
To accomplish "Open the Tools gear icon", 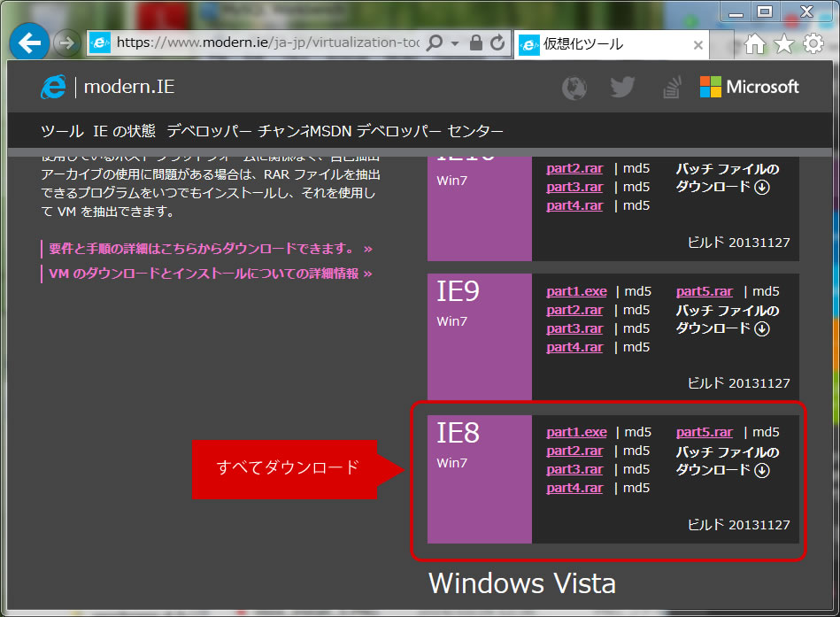I will 813,44.
